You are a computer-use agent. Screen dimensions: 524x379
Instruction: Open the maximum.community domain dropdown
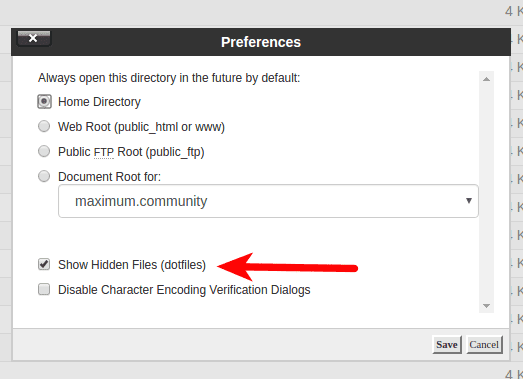pos(268,201)
